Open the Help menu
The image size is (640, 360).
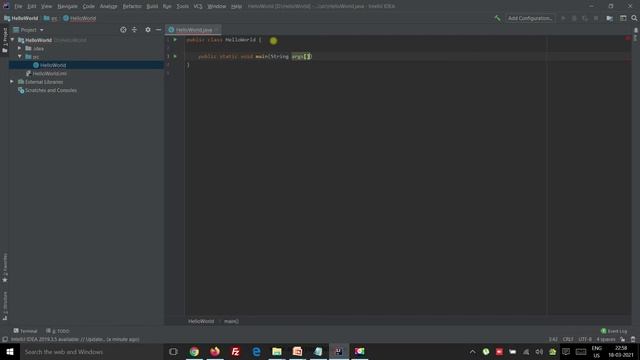tap(236, 6)
